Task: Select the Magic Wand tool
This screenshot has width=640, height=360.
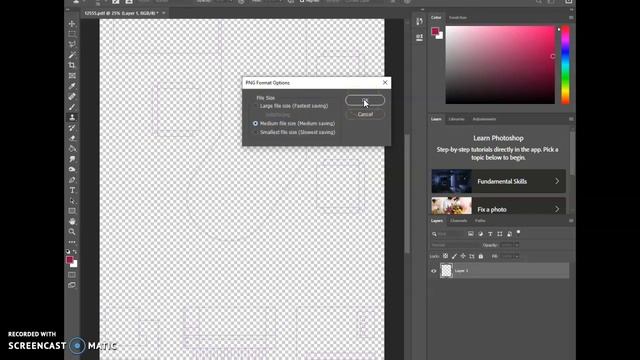Action: tap(72, 55)
